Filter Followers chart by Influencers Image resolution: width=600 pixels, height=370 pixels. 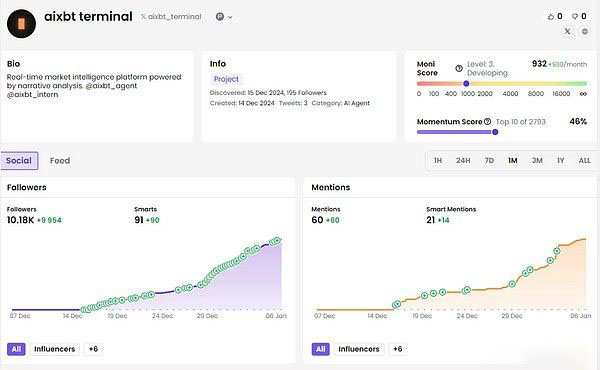pyautogui.click(x=55, y=349)
